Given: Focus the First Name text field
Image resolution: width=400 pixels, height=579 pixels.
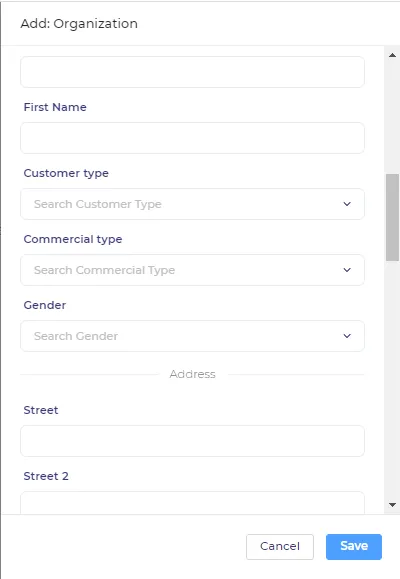Looking at the screenshot, I should point(192,138).
